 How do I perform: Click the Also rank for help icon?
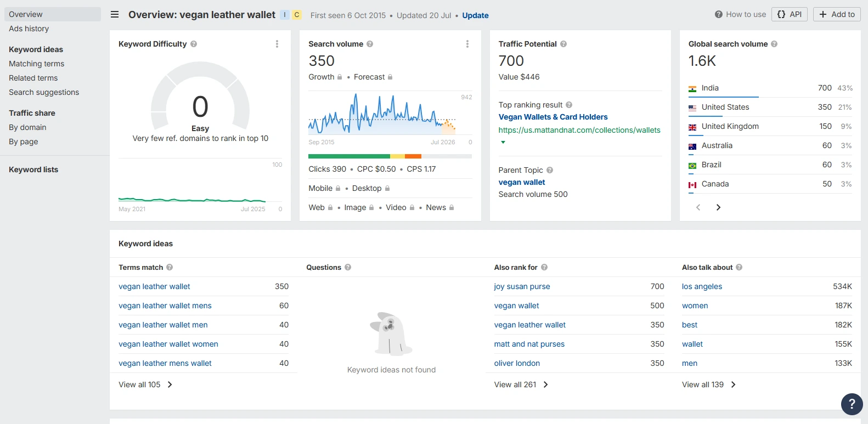tap(544, 267)
